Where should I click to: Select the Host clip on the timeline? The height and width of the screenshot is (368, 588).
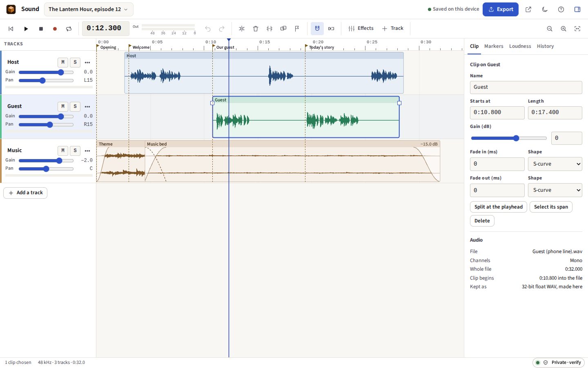264,73
